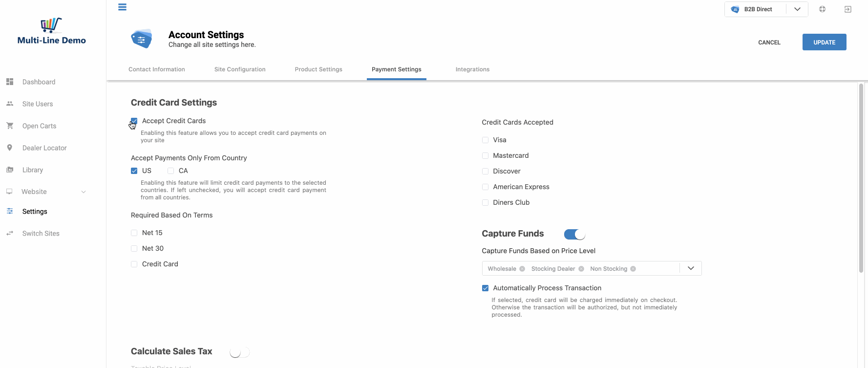Turn off the Capture Funds toggle
The height and width of the screenshot is (368, 868).
click(574, 234)
